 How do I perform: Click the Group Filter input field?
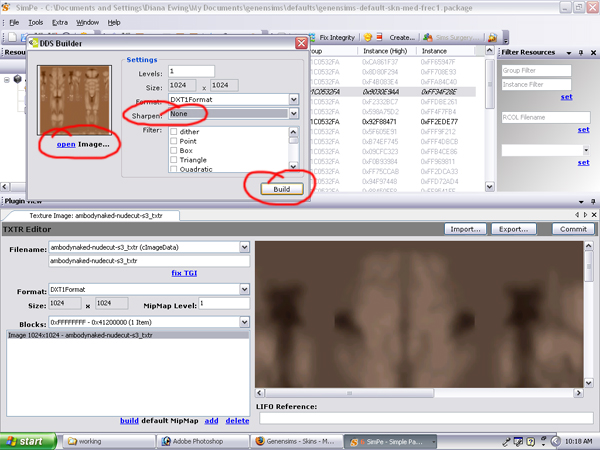point(536,70)
